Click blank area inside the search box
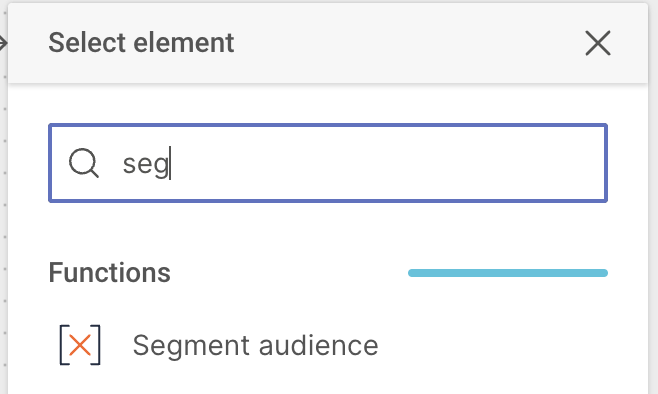The width and height of the screenshot is (658, 394). pyautogui.click(x=386, y=163)
